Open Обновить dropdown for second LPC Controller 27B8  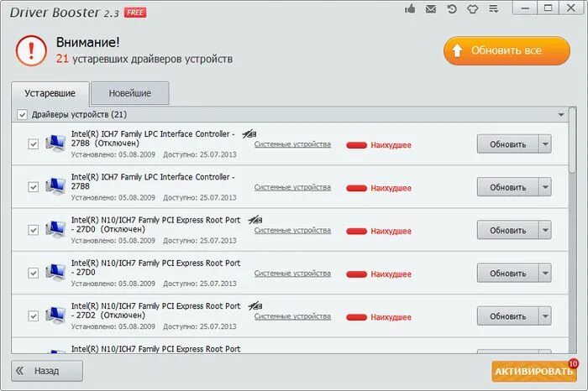click(545, 187)
